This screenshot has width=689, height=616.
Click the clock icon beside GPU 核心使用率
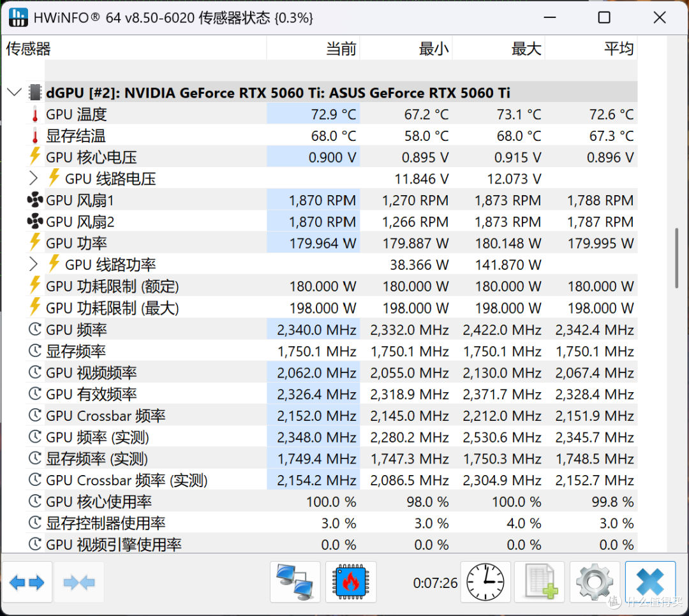(35, 502)
